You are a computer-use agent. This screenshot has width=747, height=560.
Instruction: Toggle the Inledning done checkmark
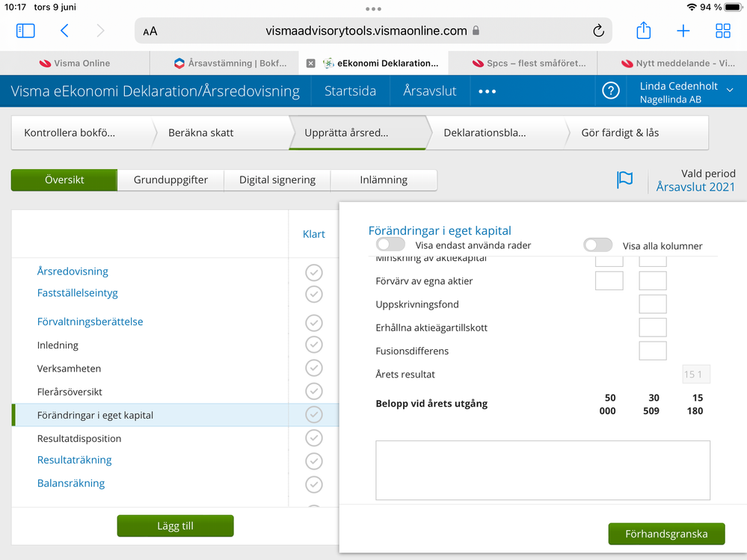[x=314, y=344]
